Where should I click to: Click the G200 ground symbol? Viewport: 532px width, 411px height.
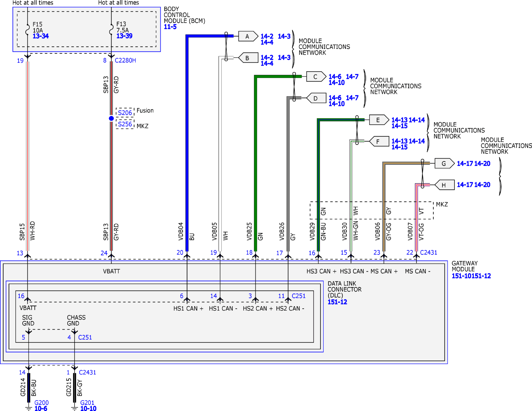pyautogui.click(x=29, y=408)
